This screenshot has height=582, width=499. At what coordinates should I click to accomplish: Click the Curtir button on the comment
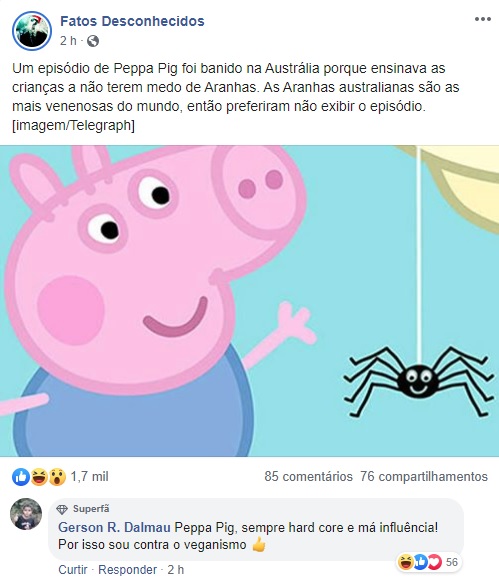[x=73, y=569]
